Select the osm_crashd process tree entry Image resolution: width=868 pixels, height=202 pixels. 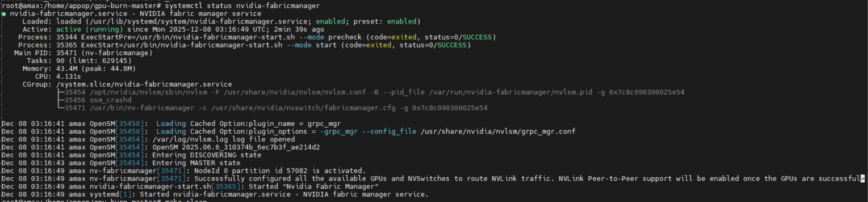110,100
